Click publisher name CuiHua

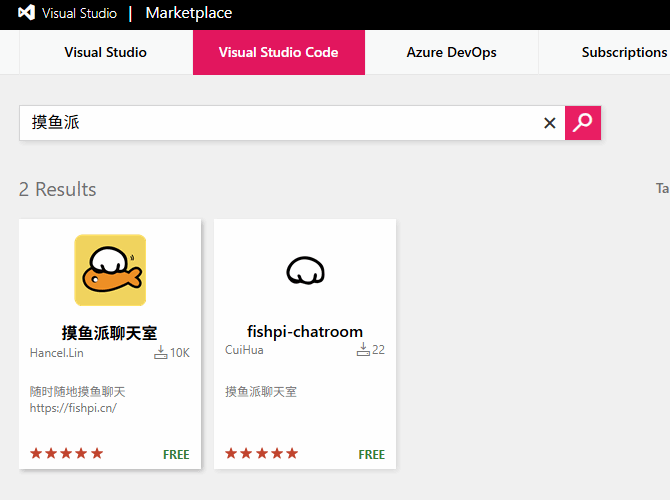point(243,351)
